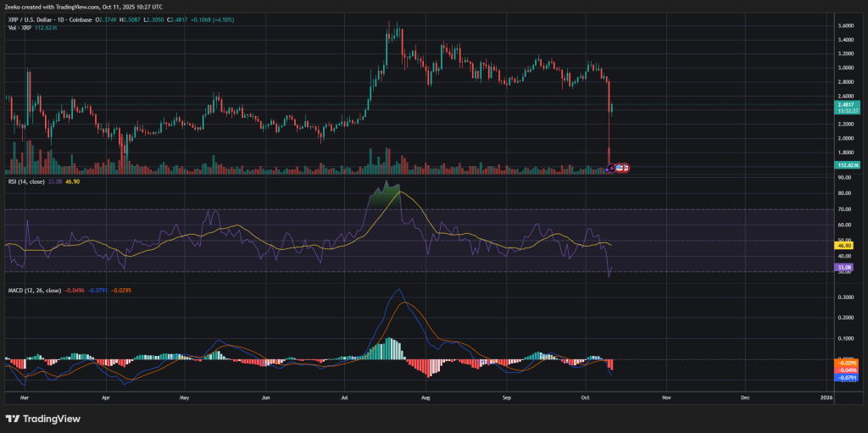The image size is (868, 433).
Task: Click the TradingView logo in bottom corner
Action: pyautogui.click(x=42, y=418)
